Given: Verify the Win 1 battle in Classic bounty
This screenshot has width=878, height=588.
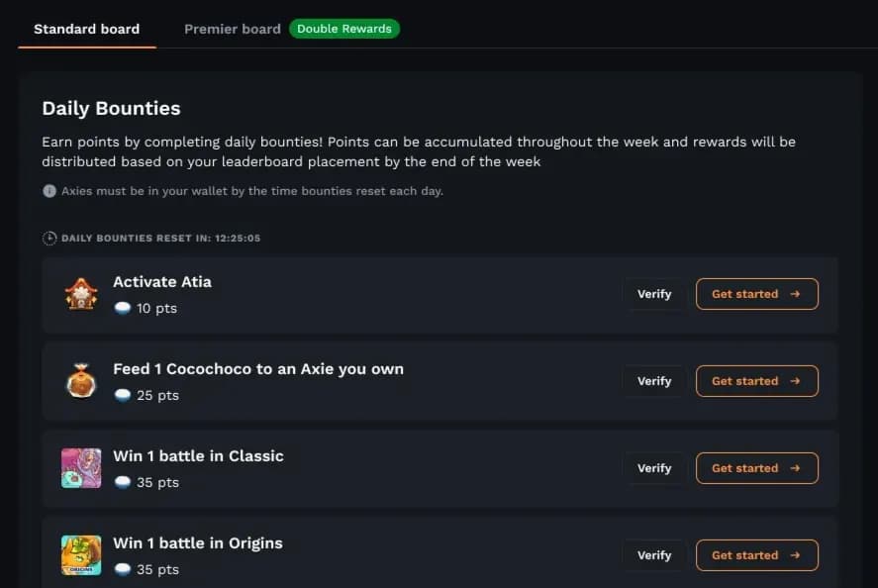Looking at the screenshot, I should [x=654, y=468].
